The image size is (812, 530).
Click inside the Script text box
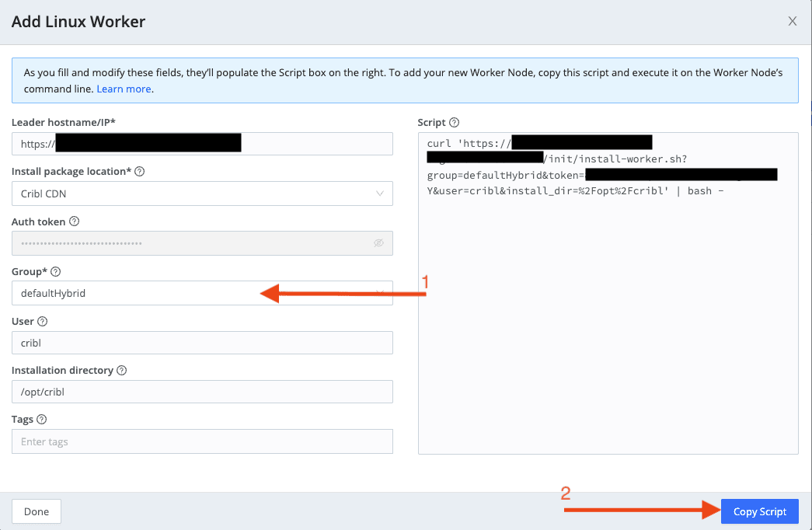tap(608, 326)
